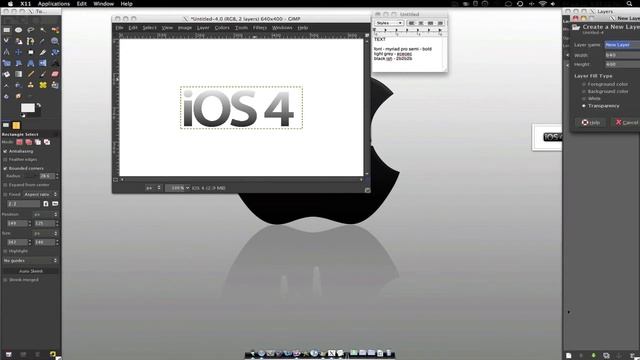The image size is (640, 360).
Task: Enable Expand from center checkbox
Action: click(5, 185)
